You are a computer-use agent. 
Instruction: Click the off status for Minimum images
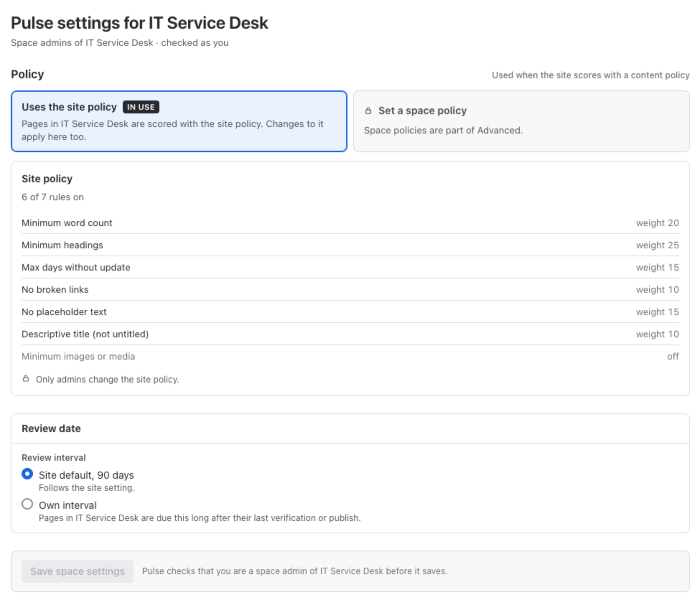point(673,356)
